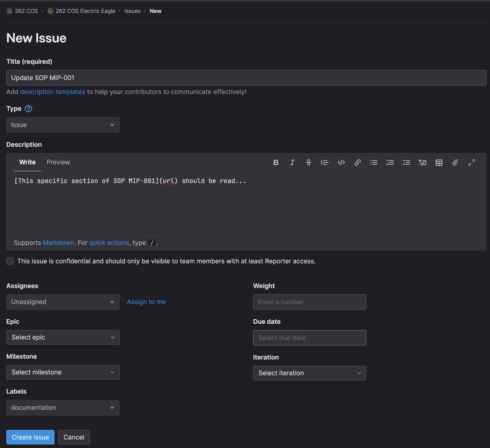Switch to the Preview tab

[58, 162]
